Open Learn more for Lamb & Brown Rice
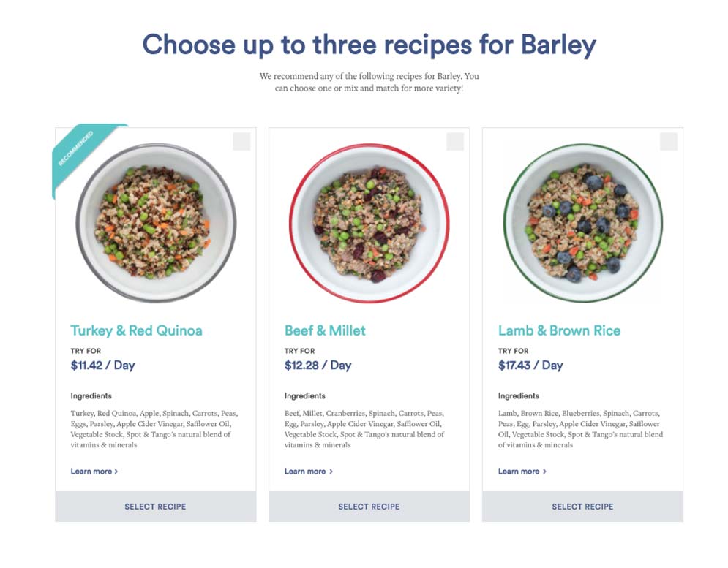 tap(522, 471)
